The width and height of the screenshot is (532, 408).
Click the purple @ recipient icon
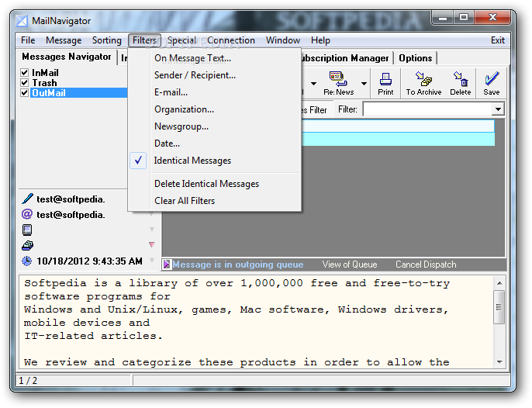[x=27, y=214]
